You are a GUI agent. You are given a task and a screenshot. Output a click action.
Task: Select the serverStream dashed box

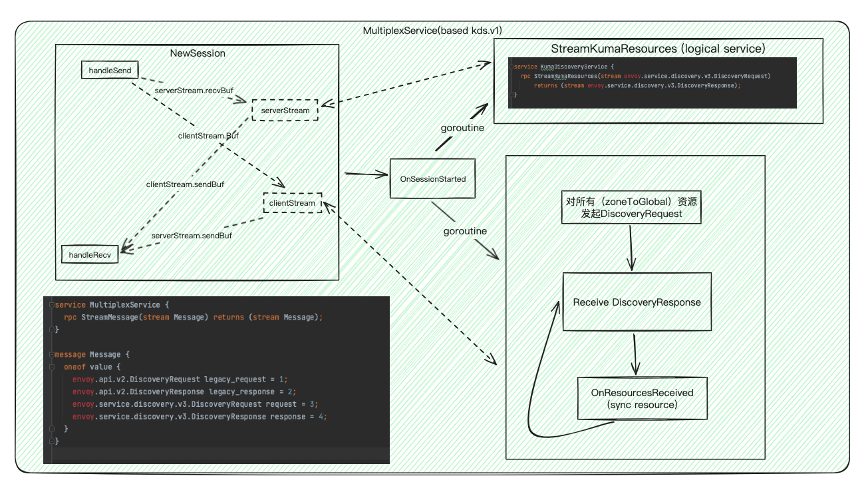286,111
